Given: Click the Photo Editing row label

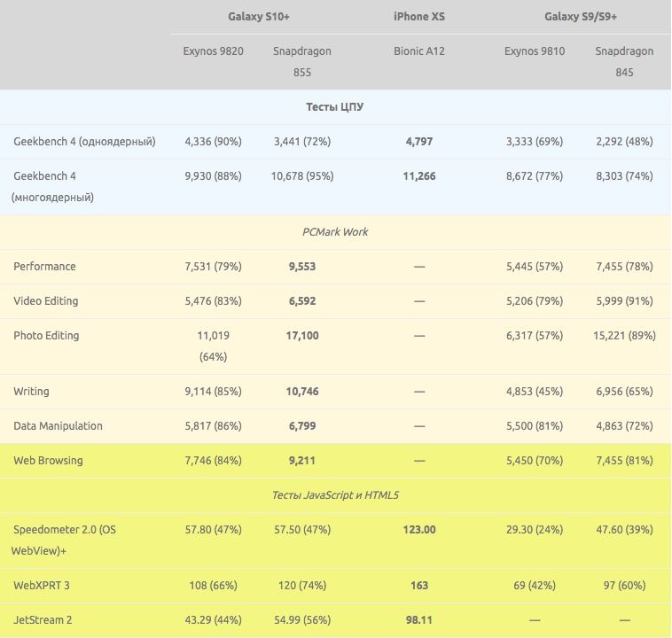Looking at the screenshot, I should (x=46, y=336).
